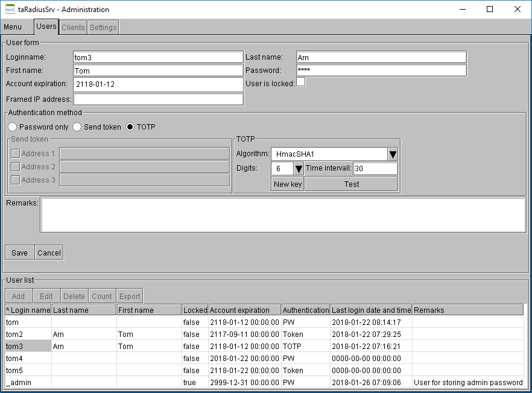Open the Menu item
Image resolution: width=532 pixels, height=393 pixels.
(x=13, y=27)
